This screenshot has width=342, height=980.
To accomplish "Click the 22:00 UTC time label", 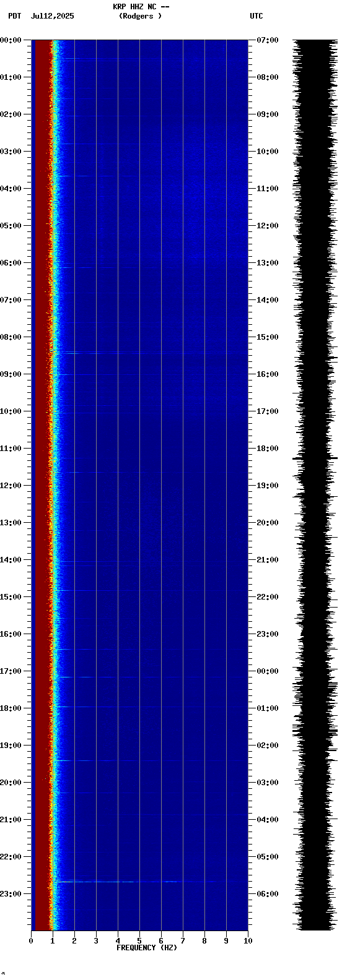I will tap(267, 597).
